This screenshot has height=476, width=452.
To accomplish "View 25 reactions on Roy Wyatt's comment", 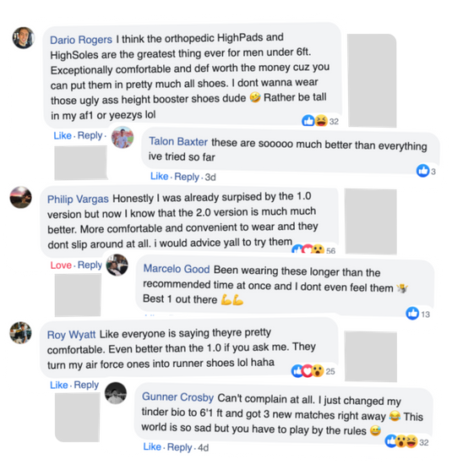I will point(313,370).
